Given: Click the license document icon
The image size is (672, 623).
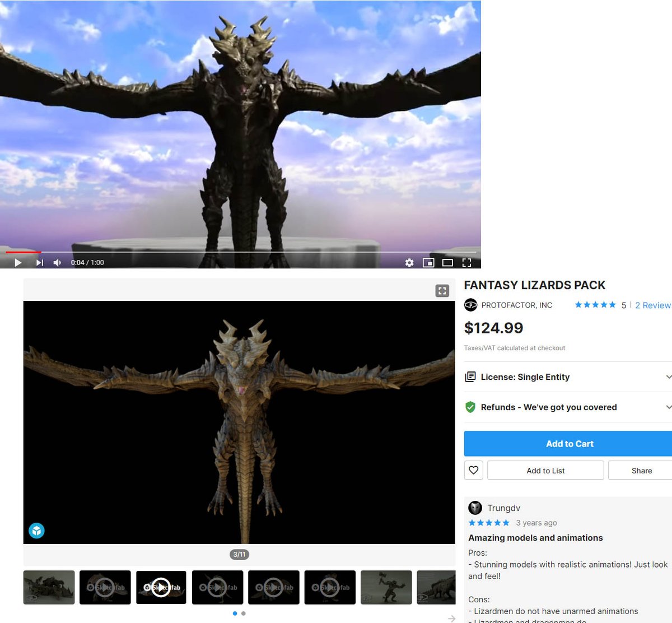Looking at the screenshot, I should [470, 377].
